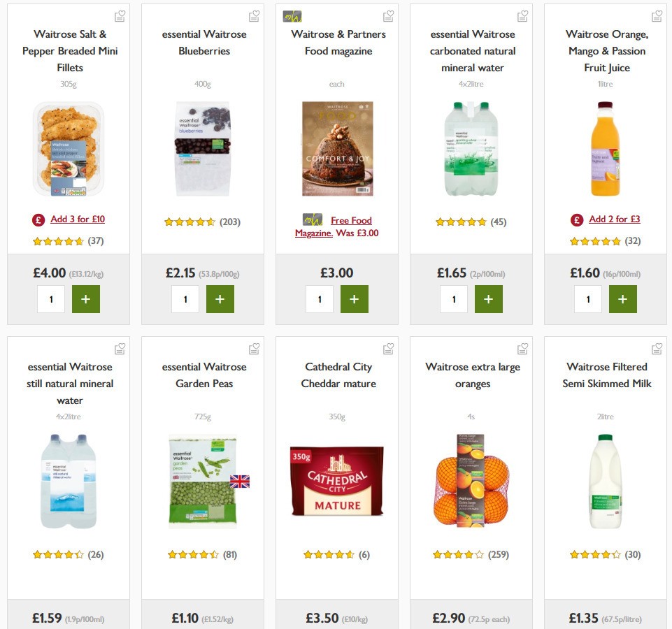This screenshot has height=629, width=672.
Task: Click the add-to-list icon on Cathedral City Cheddar
Action: point(388,347)
